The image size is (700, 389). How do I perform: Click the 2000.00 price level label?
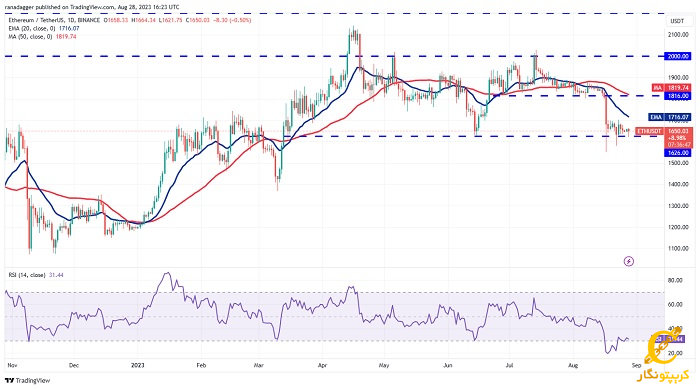678,56
